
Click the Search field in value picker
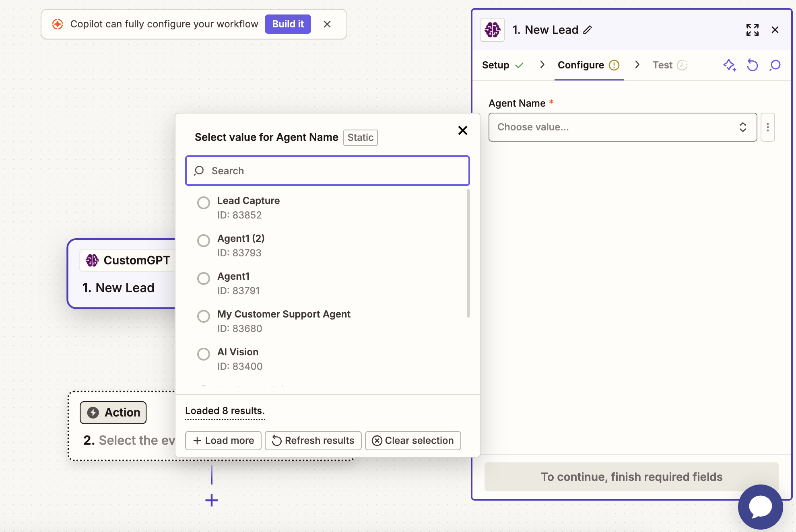[327, 171]
